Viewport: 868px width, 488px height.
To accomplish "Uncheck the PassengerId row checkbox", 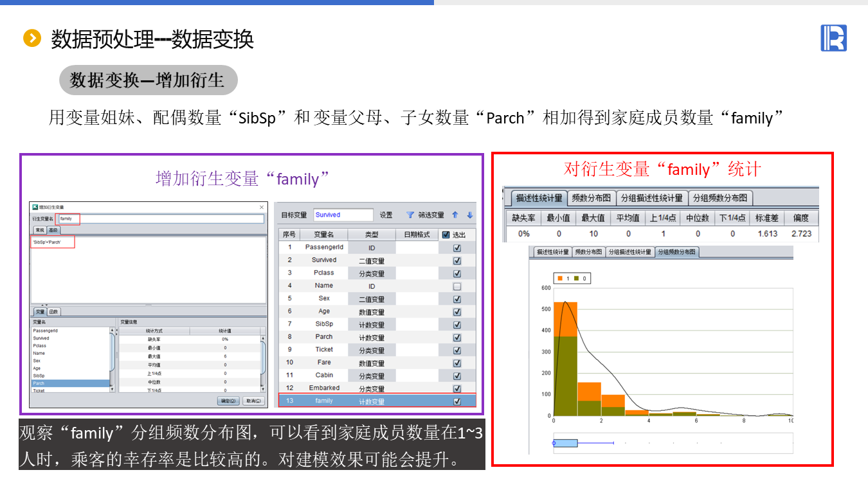I will click(x=457, y=248).
